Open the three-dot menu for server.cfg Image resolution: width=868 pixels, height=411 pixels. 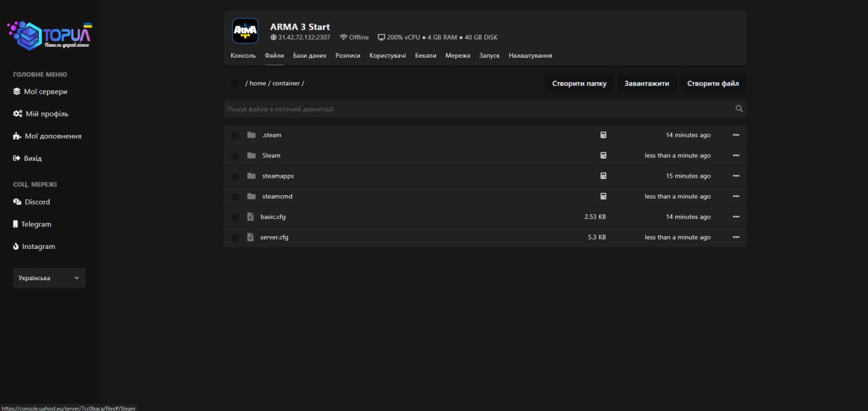736,237
